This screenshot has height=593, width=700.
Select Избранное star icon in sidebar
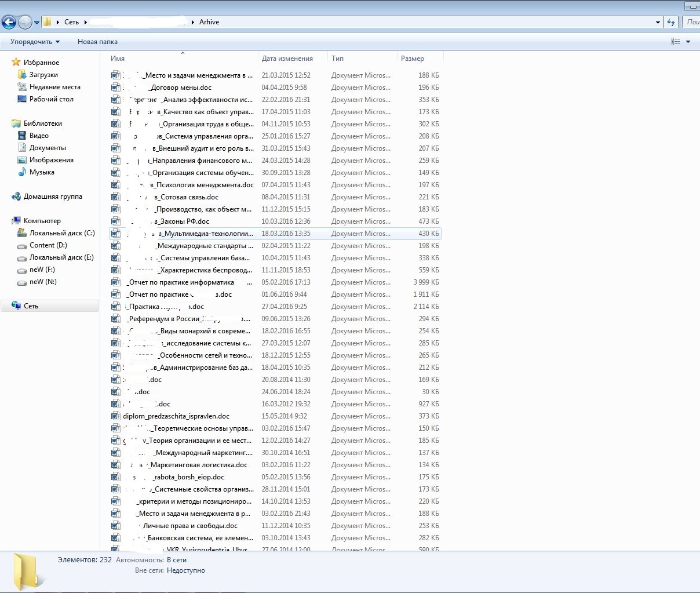(x=16, y=63)
